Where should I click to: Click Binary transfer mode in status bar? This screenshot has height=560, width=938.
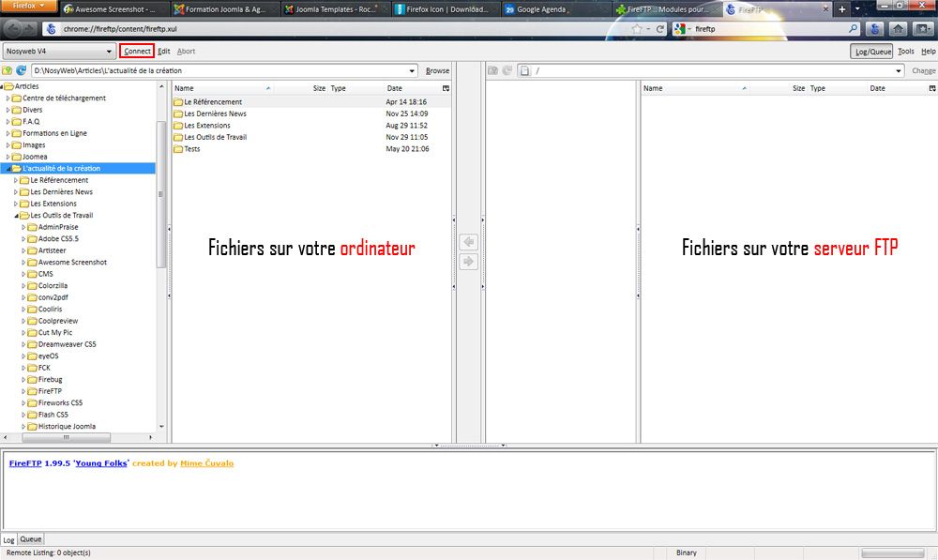point(687,552)
